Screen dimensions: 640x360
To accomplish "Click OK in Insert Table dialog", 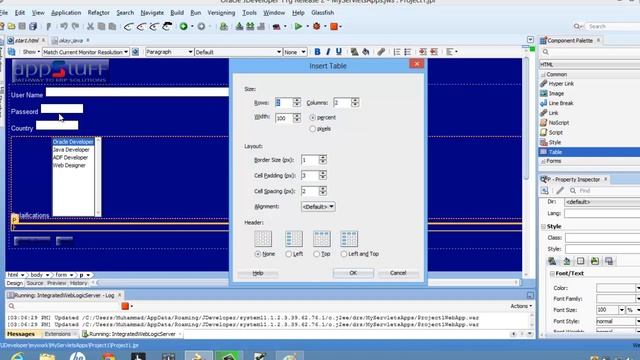I will [353, 273].
